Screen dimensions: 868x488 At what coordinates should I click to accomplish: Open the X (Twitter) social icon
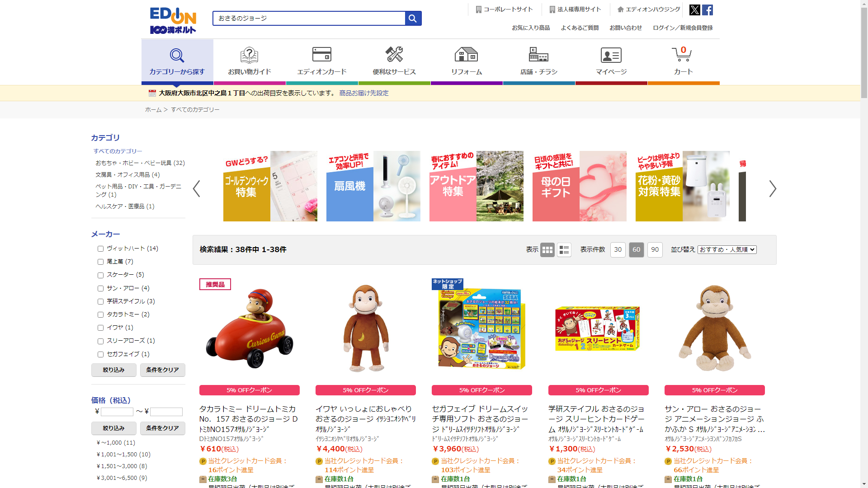click(x=694, y=10)
